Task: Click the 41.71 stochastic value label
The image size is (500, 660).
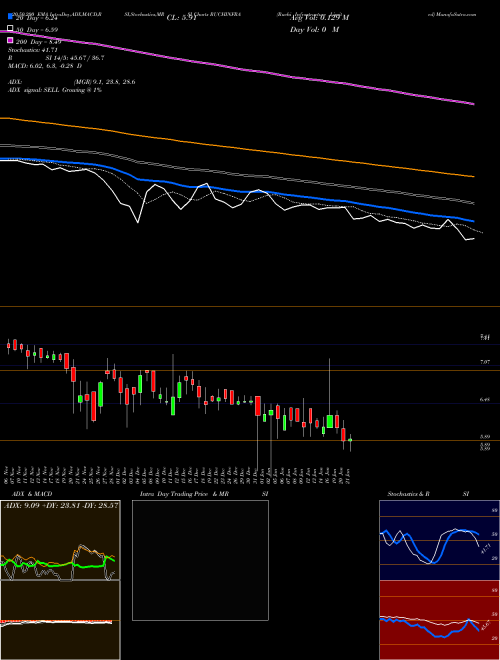Action: [x=485, y=548]
